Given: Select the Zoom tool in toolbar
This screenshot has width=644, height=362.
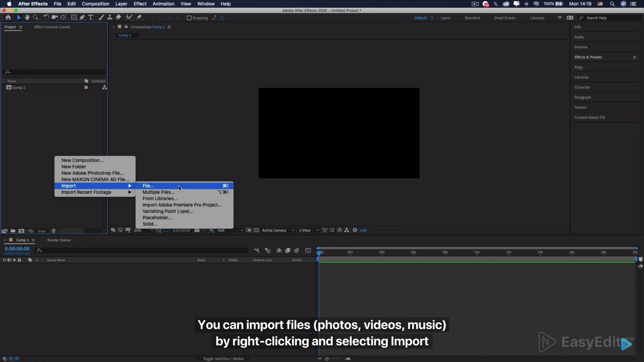Looking at the screenshot, I should pyautogui.click(x=35, y=17).
